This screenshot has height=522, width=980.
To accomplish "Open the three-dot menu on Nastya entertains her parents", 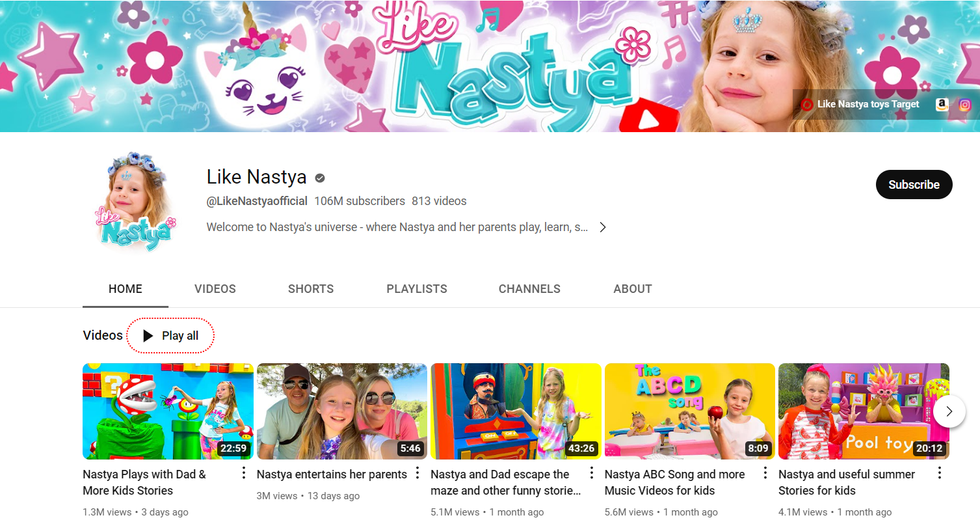I will (417, 473).
